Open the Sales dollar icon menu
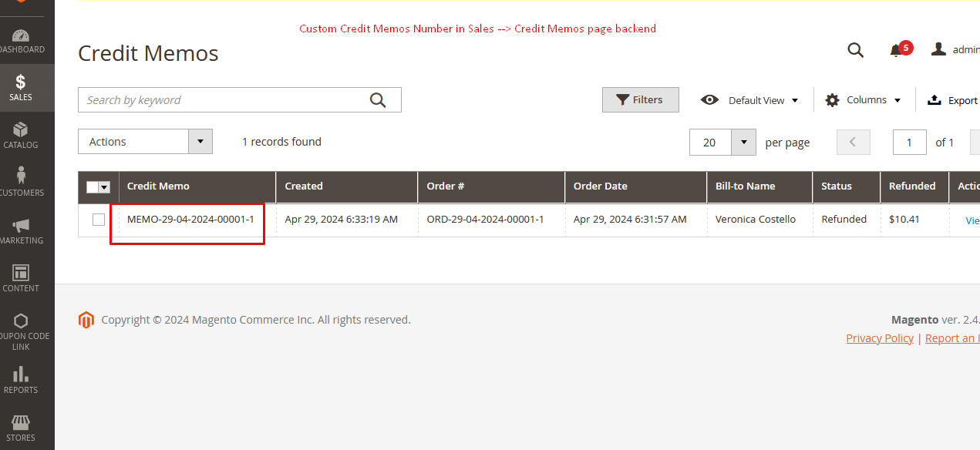This screenshot has width=980, height=450. (21, 86)
